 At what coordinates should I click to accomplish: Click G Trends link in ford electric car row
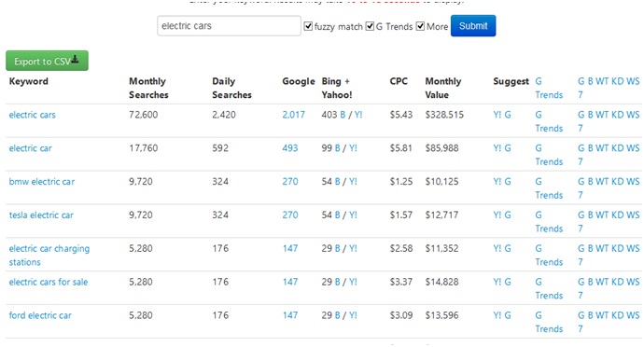pos(549,322)
